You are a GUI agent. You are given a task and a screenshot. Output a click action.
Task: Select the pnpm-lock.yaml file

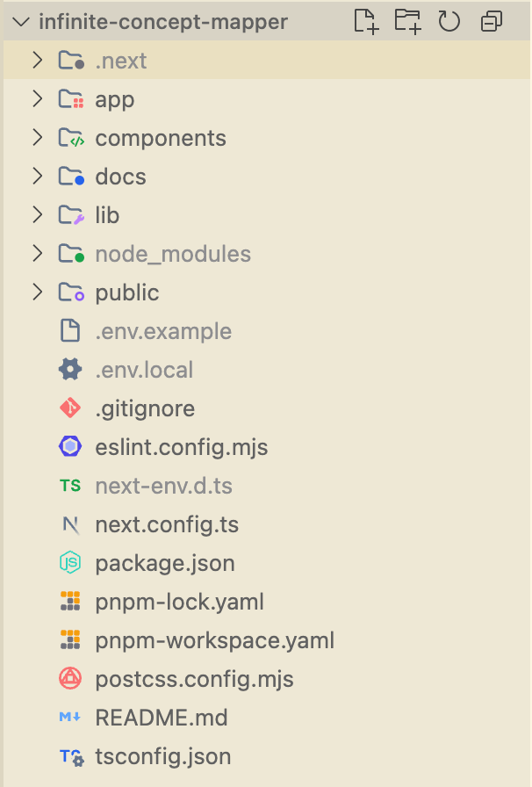click(x=179, y=602)
